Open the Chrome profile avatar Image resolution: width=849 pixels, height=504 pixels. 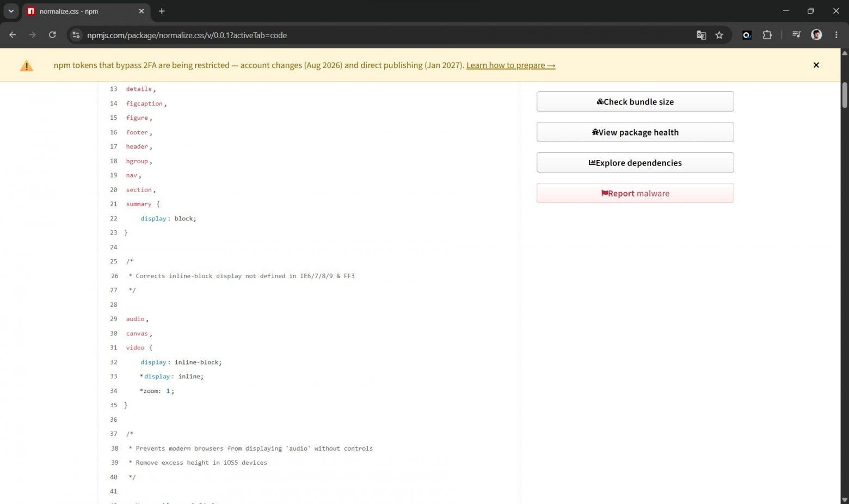(816, 35)
